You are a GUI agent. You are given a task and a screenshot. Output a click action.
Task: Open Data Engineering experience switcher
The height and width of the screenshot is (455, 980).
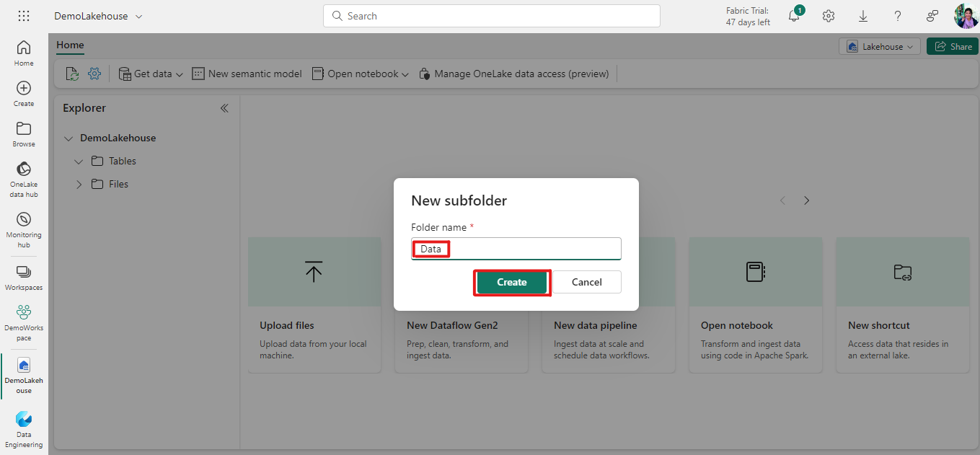[24, 428]
